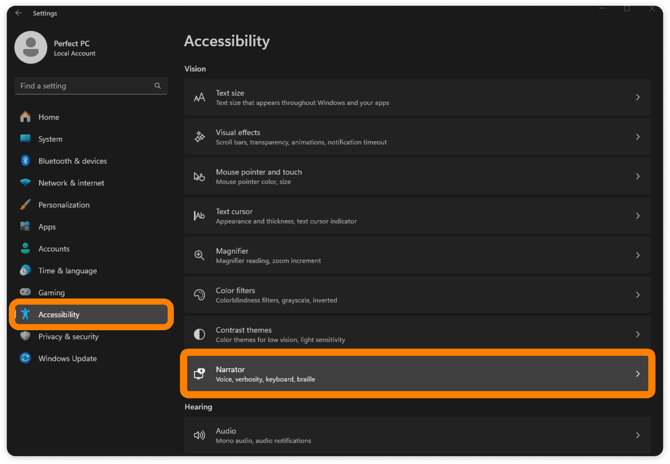Select Privacy & security
The height and width of the screenshot is (464, 670).
point(91,336)
